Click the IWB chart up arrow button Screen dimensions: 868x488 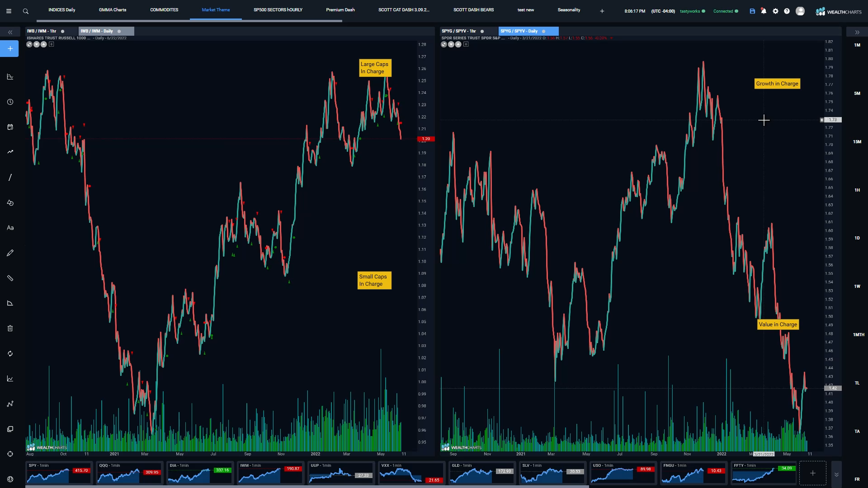tap(44, 44)
